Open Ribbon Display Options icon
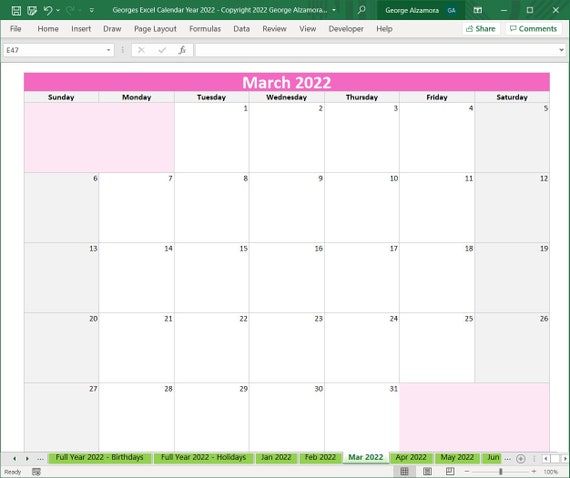This screenshot has width=570, height=478. [x=478, y=10]
